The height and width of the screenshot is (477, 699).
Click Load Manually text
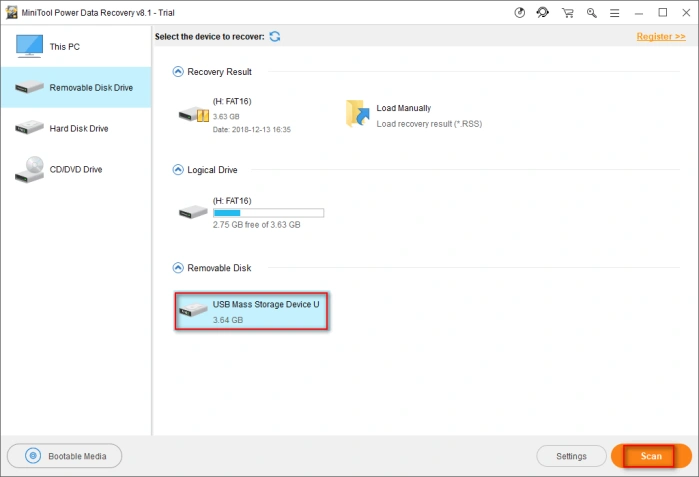[x=403, y=108]
